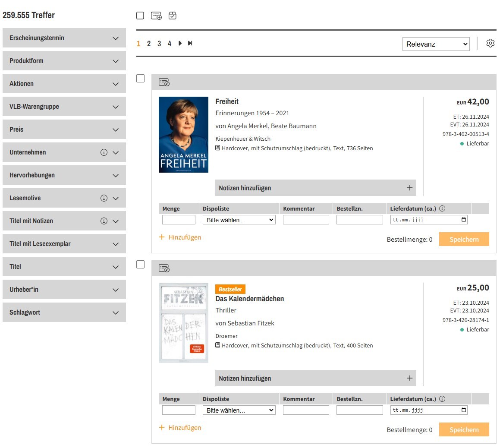This screenshot has width=503, height=448.
Task: Open calendar picker for Kalendermädchen delivery date
Action: 464,410
